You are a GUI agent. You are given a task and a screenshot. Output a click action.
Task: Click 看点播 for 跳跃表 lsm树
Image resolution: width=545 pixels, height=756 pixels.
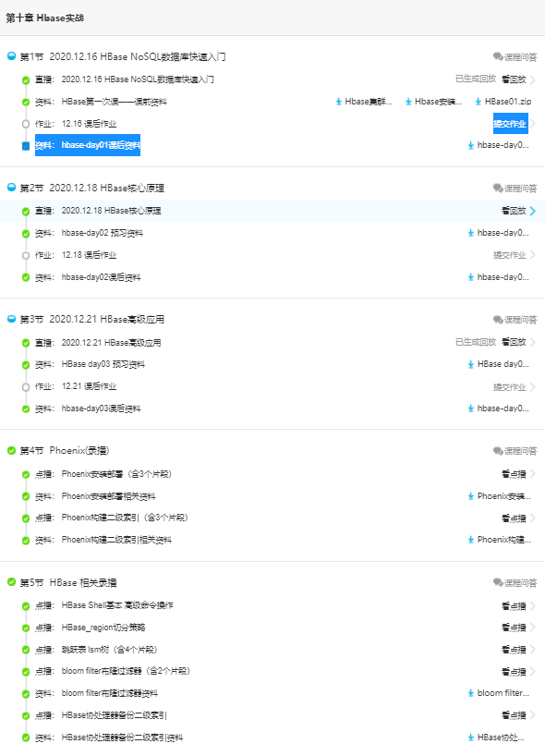point(514,650)
